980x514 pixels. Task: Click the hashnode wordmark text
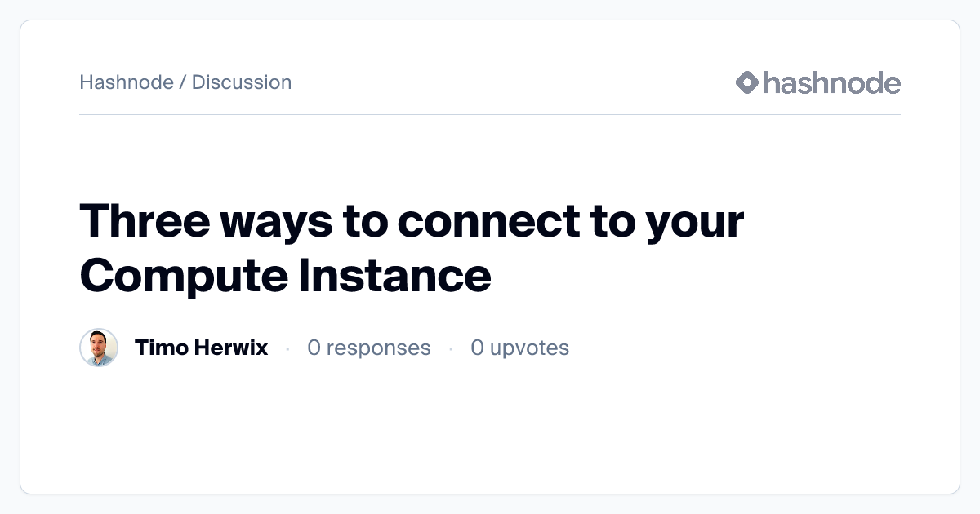tap(831, 82)
